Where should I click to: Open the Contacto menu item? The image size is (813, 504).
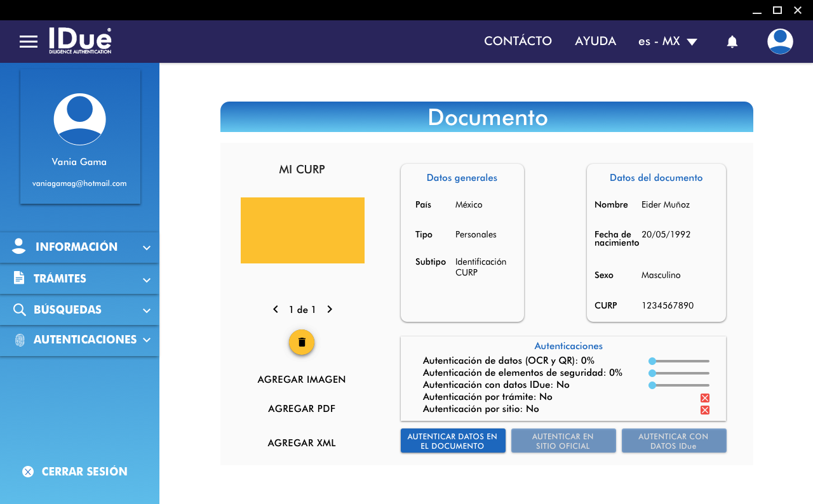click(518, 41)
